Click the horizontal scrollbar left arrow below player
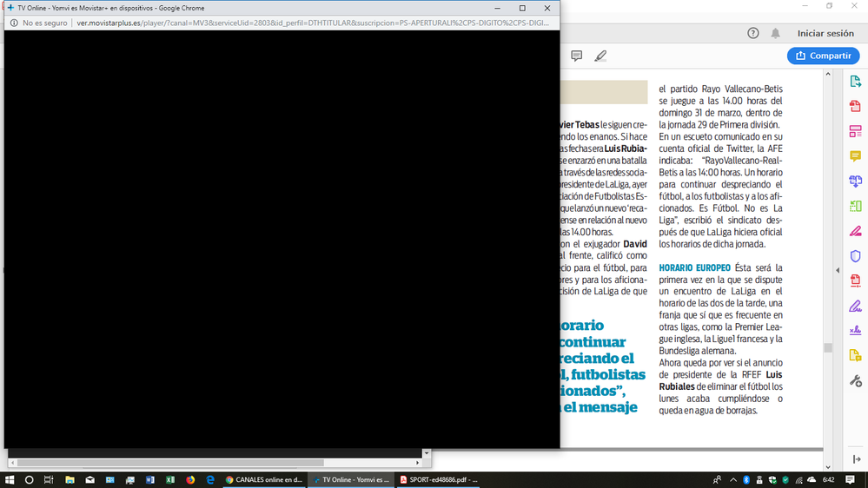 click(x=12, y=463)
